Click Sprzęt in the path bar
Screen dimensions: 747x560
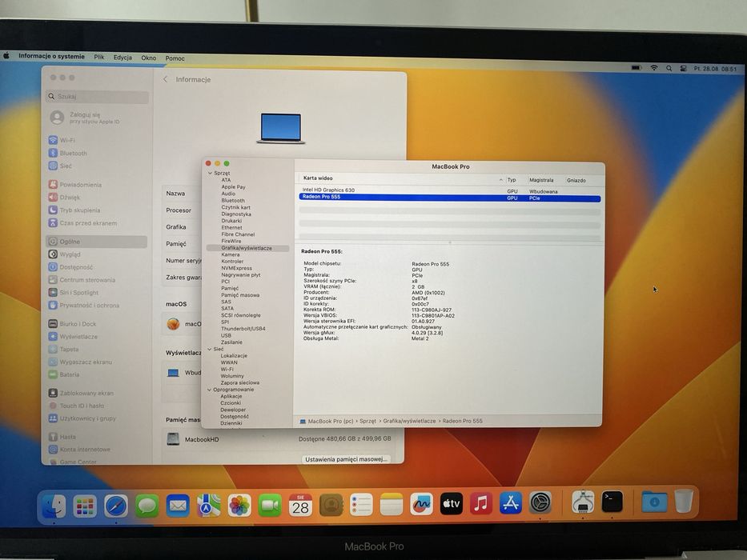[367, 421]
